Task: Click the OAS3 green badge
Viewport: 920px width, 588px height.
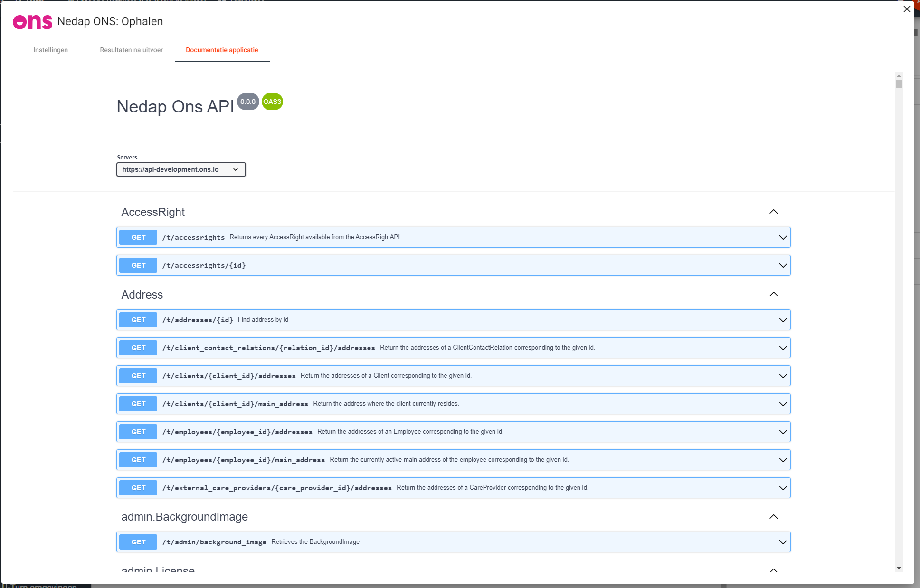Action: pyautogui.click(x=272, y=102)
